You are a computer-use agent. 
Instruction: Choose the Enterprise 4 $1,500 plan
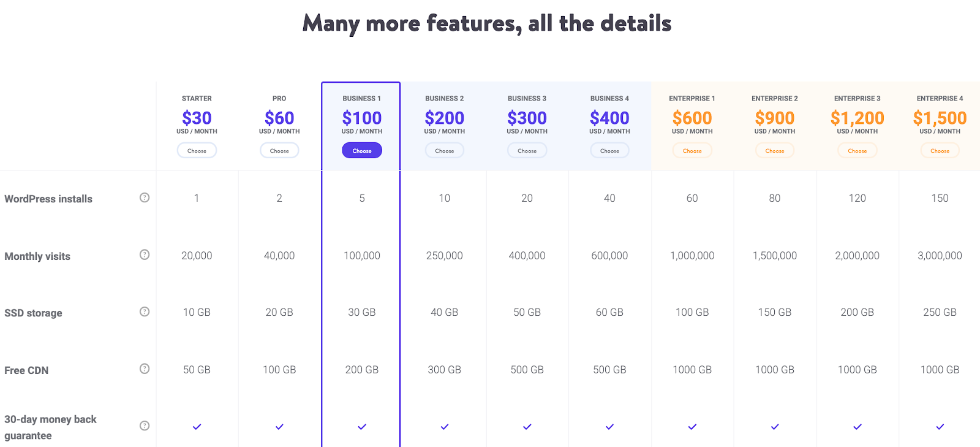pos(940,150)
